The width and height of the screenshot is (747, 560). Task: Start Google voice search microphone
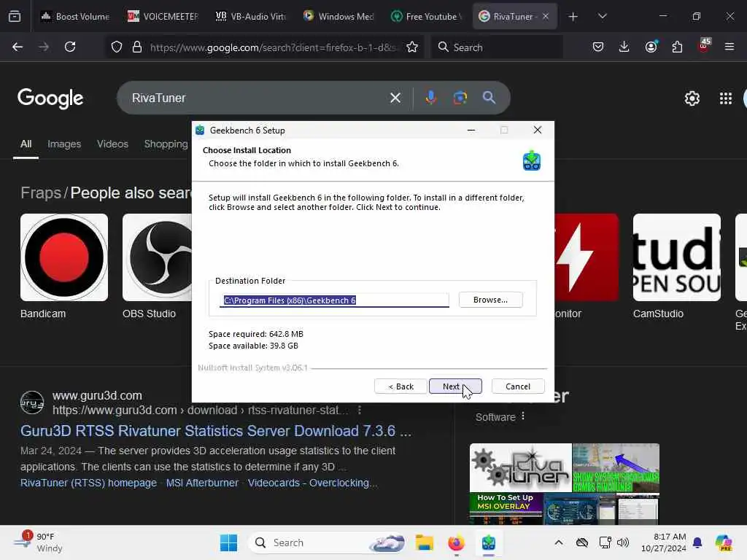point(430,98)
